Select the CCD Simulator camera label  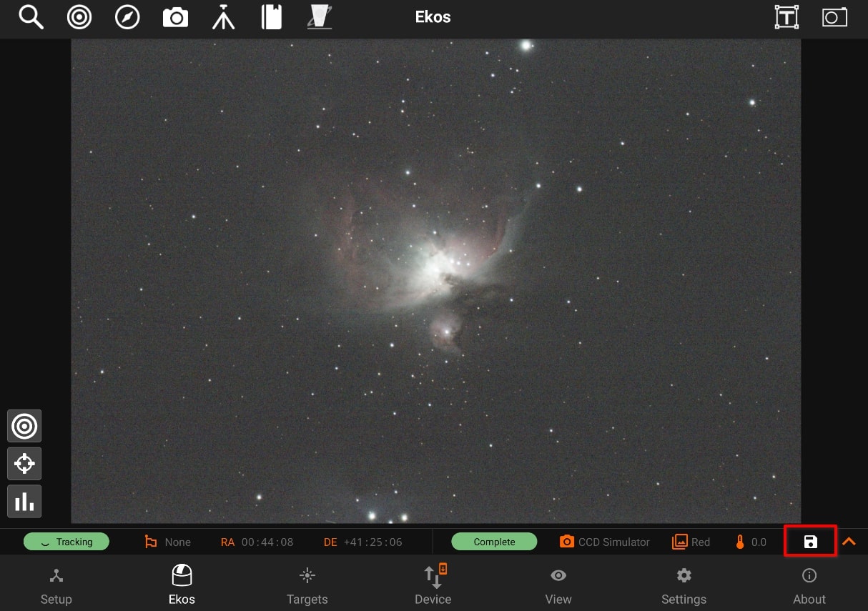[605, 542]
